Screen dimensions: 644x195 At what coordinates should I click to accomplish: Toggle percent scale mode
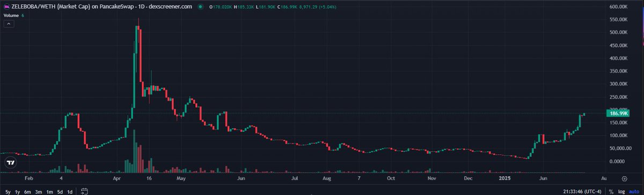tap(611, 191)
